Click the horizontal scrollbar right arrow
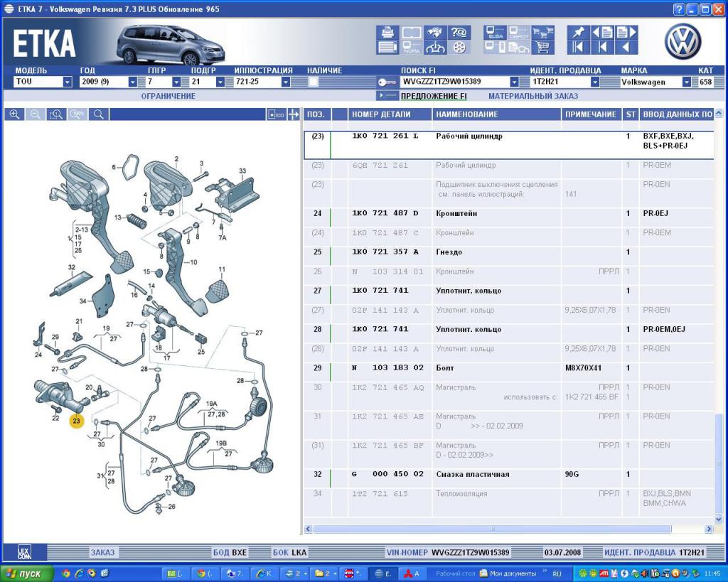Screen dimensions: 728x582 [x=709, y=529]
